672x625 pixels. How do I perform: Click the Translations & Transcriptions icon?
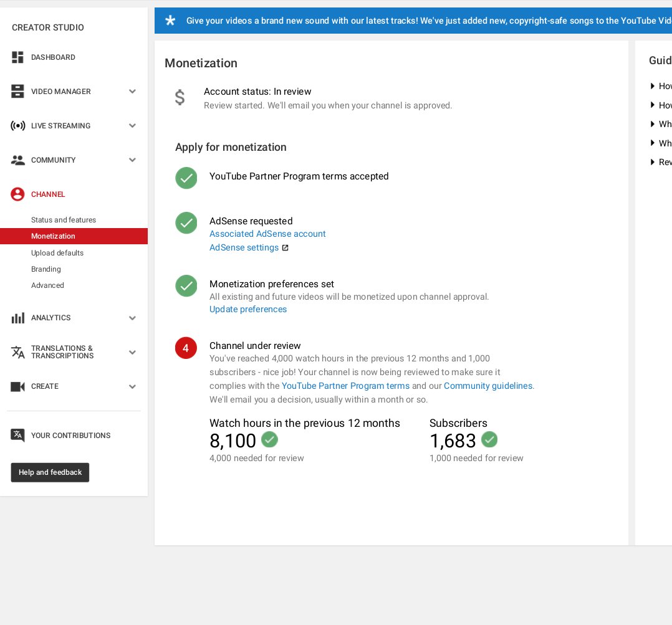[x=17, y=352]
